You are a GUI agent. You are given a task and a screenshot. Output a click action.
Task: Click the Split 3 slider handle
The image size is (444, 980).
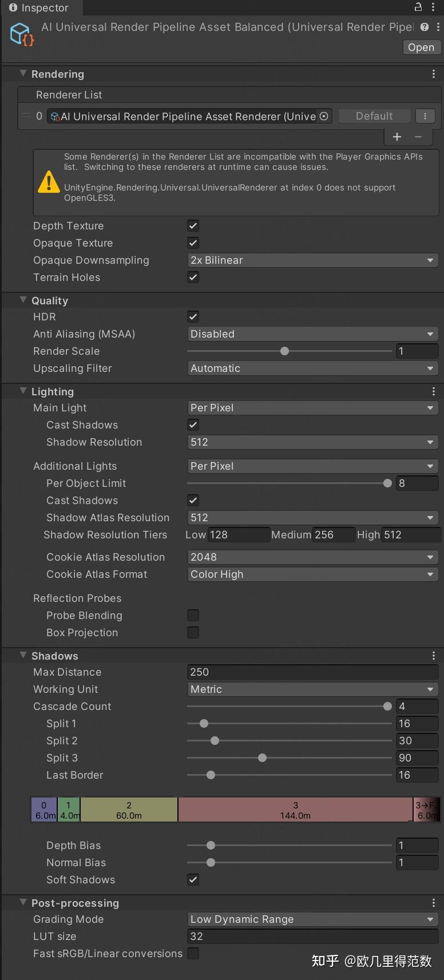pos(262,758)
